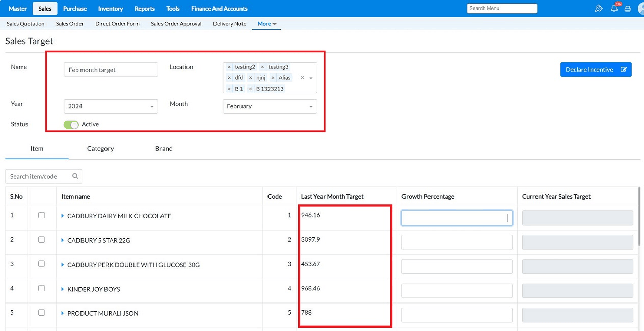Click Growth Percentage field for CADBURY DAIRY MILK
This screenshot has height=331, width=644.
(x=457, y=218)
